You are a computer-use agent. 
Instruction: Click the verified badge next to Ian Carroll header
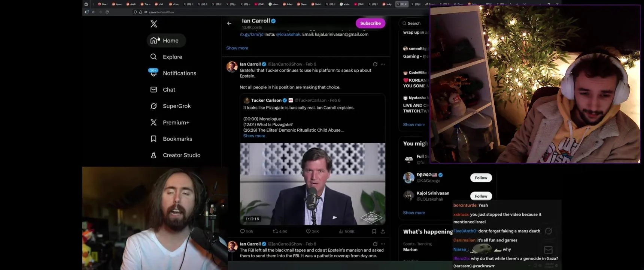[273, 21]
